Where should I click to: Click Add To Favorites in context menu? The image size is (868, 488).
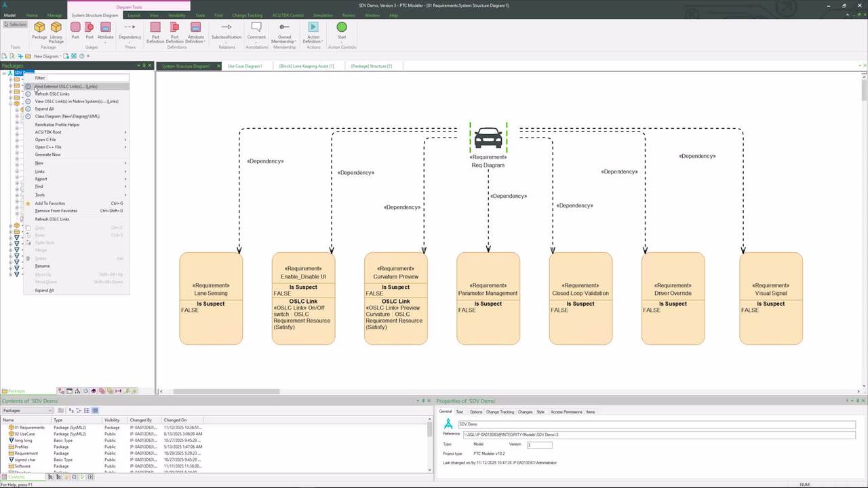pos(50,203)
